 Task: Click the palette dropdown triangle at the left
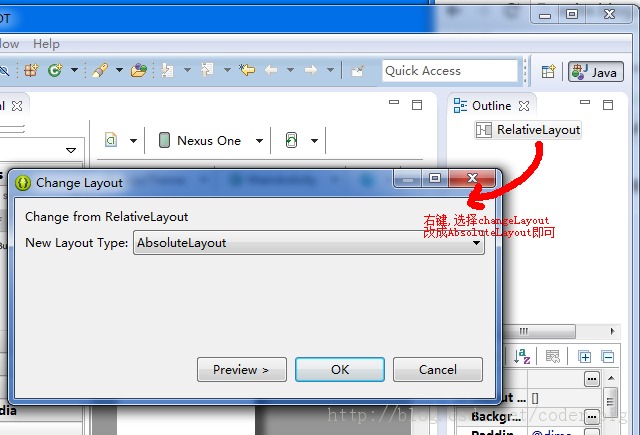[x=71, y=150]
